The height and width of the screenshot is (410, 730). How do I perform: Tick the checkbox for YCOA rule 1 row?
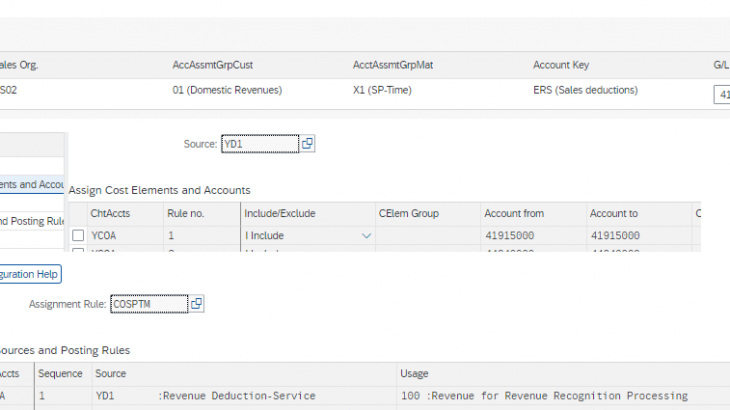[x=78, y=235]
